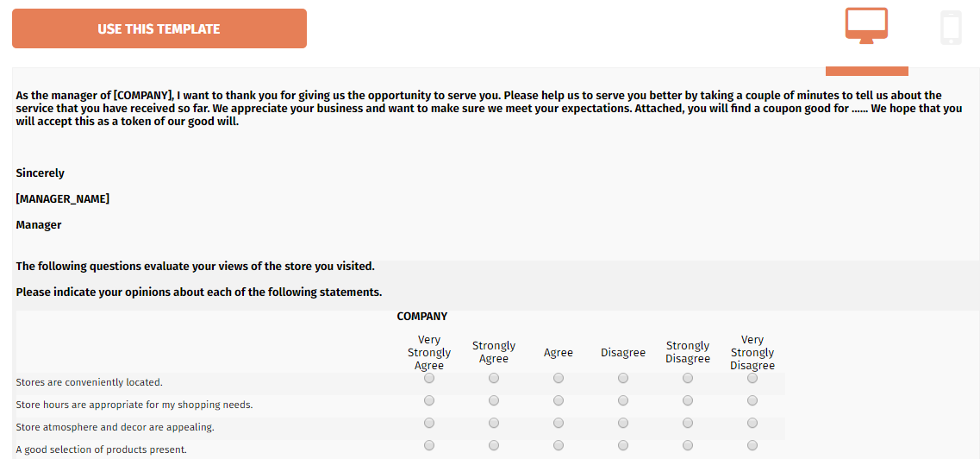The height and width of the screenshot is (459, 980).
Task: Select Very Strongly Agree for stores conveniently located
Action: tap(428, 379)
